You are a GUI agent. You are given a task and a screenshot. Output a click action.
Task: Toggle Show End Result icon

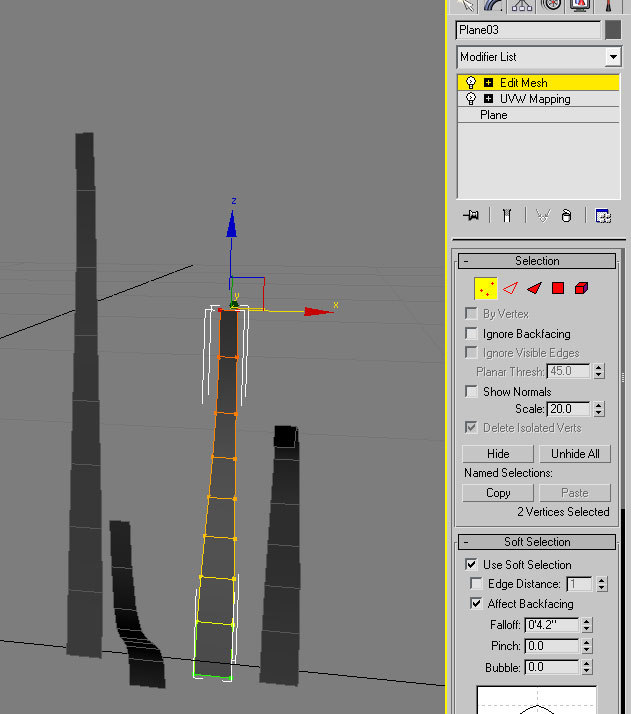tap(507, 215)
